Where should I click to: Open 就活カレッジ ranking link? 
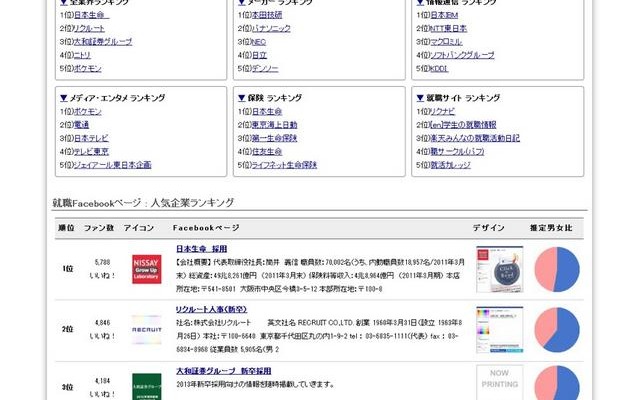(x=450, y=165)
